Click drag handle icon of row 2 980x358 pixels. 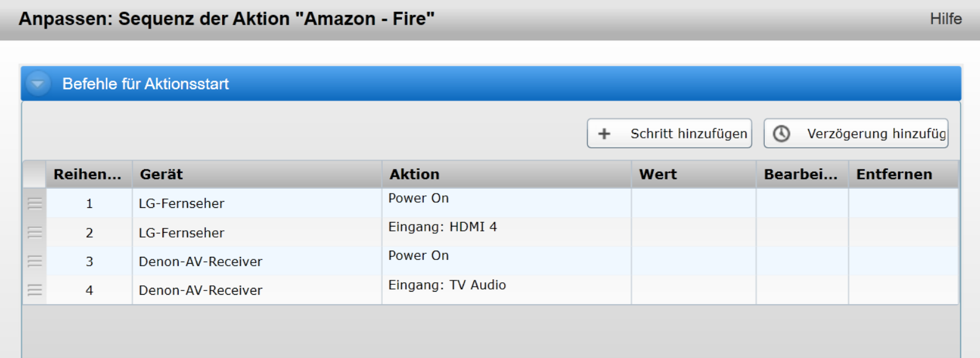tap(35, 232)
